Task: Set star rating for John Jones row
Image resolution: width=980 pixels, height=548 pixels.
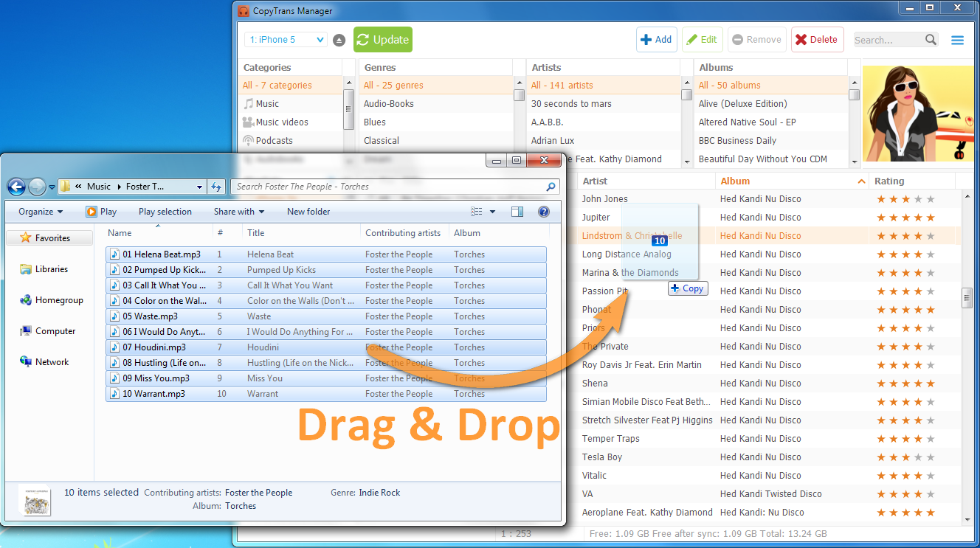Action: click(x=905, y=199)
